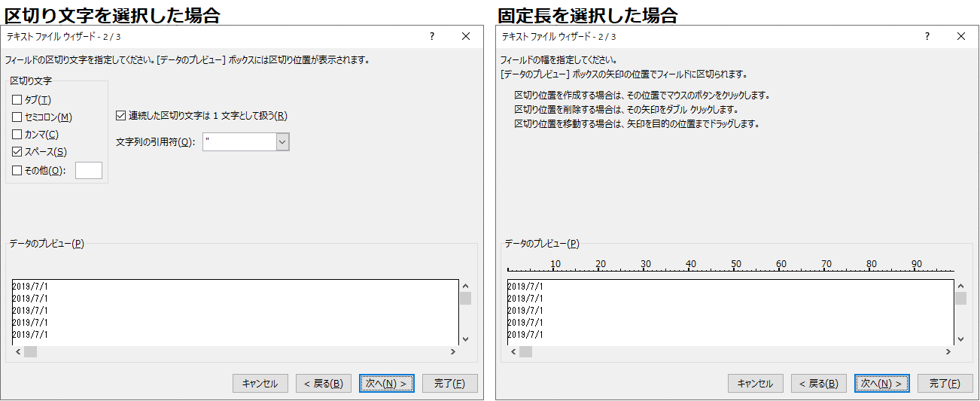Image resolution: width=980 pixels, height=401 pixels.
Task: Click vertical scrollbar thumb in left preview
Action: tap(465, 299)
